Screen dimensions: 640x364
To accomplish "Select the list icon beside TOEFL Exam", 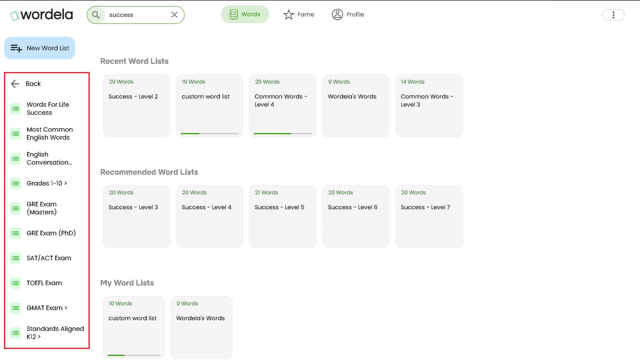I will pyautogui.click(x=15, y=283).
